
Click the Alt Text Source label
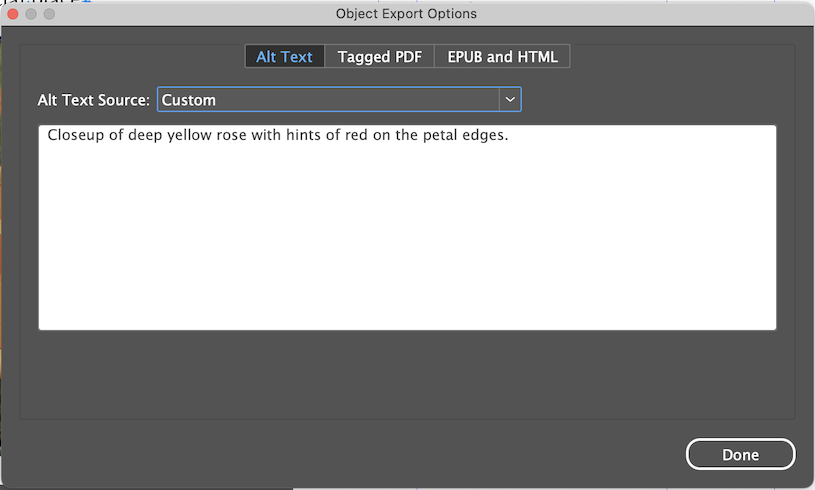(93, 100)
